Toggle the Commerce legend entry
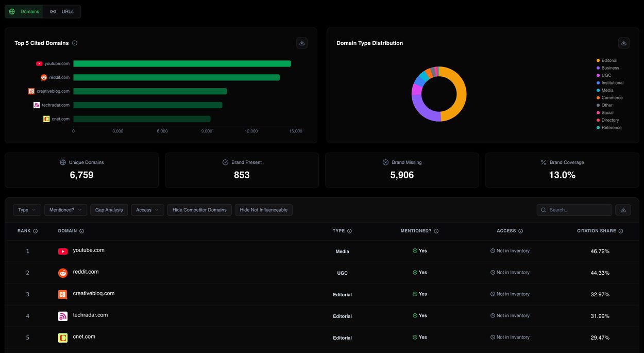 coord(609,98)
